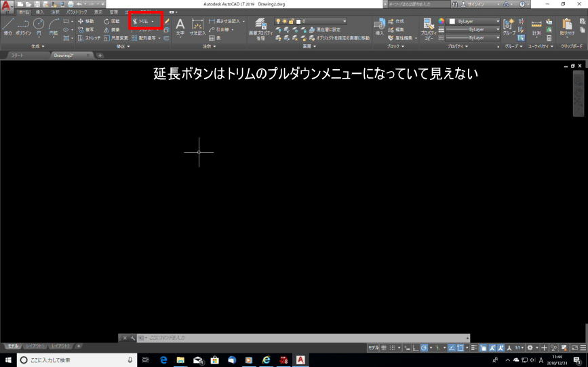Open the ByLayer lineweight dropdown
This screenshot has width=588, height=367.
click(473, 30)
